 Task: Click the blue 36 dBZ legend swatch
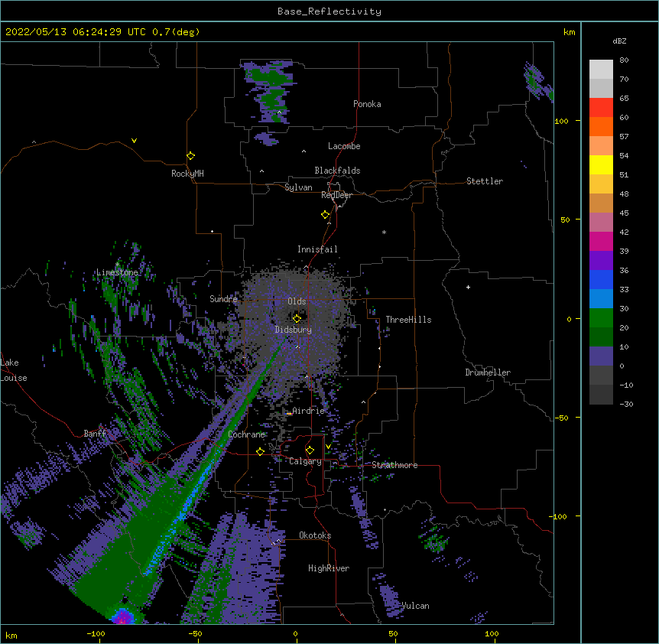tap(601, 279)
